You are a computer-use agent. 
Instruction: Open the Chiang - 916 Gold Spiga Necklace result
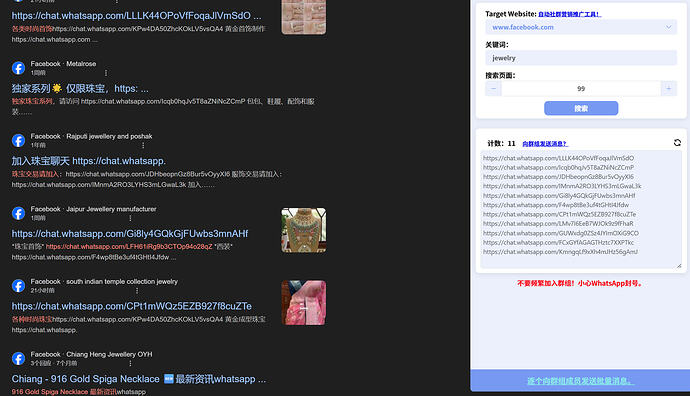(139, 379)
